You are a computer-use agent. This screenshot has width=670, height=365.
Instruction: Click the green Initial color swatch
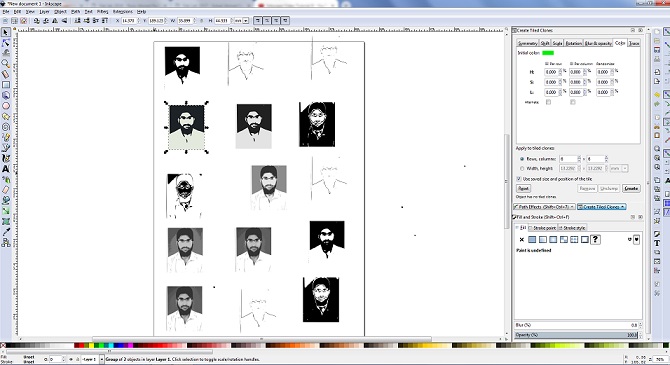[x=548, y=53]
